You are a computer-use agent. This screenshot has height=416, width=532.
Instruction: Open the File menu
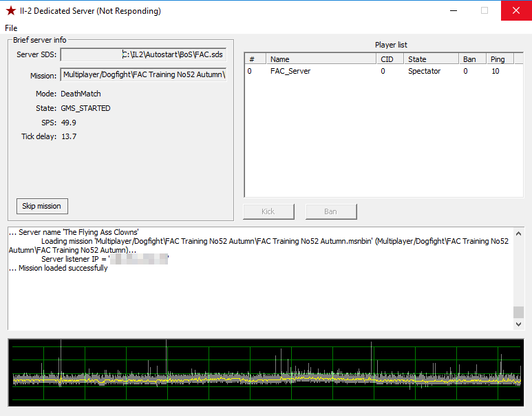pyautogui.click(x=11, y=28)
